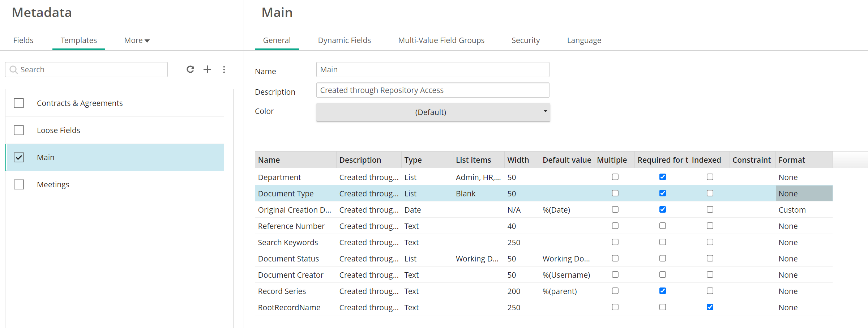Select the Meetings template
868x328 pixels.
pyautogui.click(x=53, y=185)
